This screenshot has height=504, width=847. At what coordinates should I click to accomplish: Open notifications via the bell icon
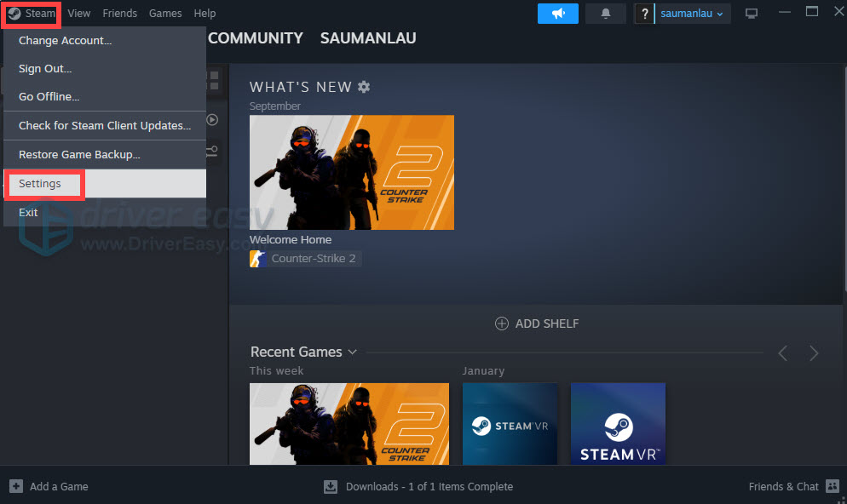tap(605, 13)
